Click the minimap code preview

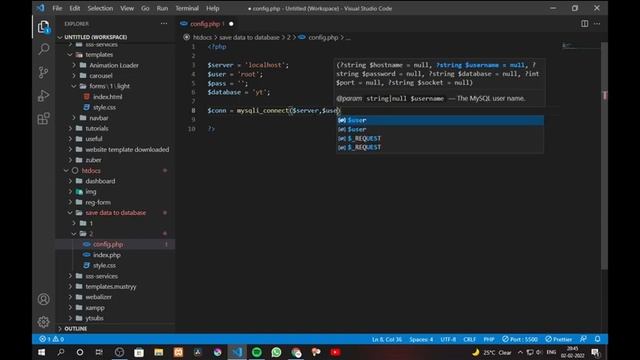(581, 45)
